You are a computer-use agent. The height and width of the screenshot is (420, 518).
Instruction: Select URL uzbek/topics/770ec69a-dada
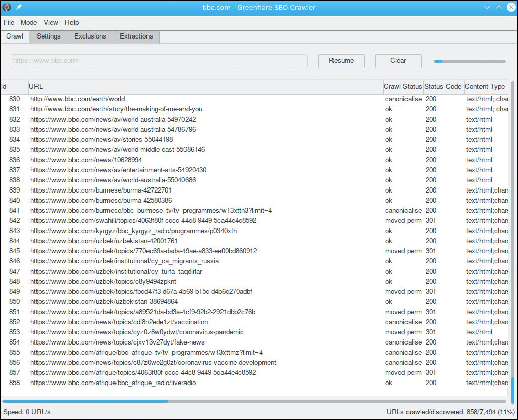pyautogui.click(x=144, y=251)
